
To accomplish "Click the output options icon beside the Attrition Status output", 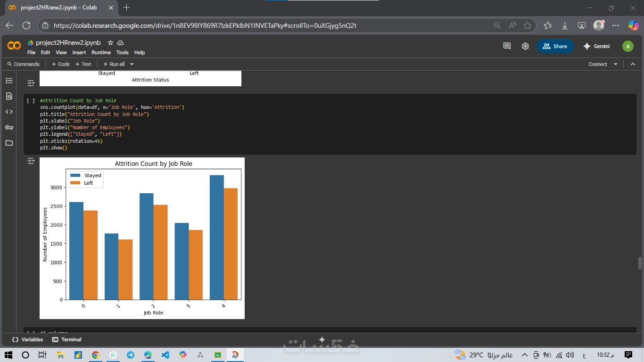I will tap(31, 83).
